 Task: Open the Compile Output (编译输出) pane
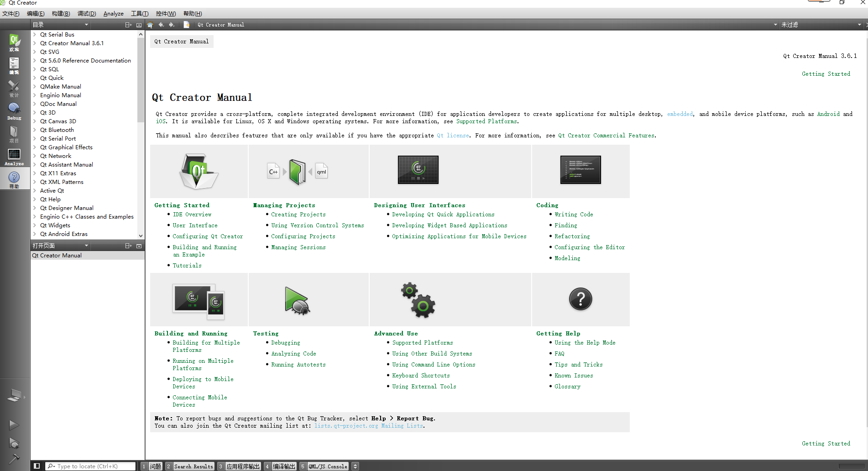coord(280,466)
